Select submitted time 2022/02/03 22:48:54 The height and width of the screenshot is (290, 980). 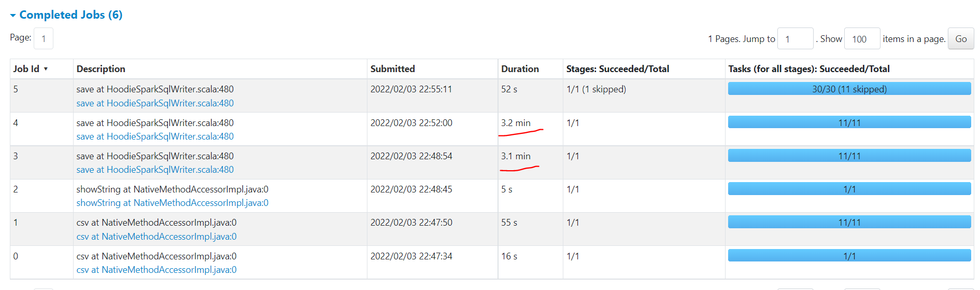pos(411,156)
